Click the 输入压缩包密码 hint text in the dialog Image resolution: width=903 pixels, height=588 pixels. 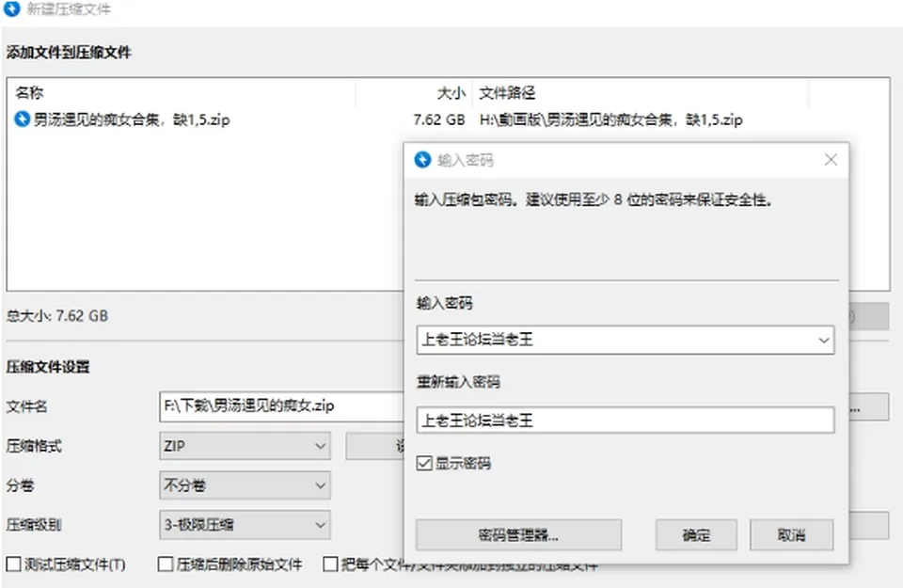pos(594,199)
